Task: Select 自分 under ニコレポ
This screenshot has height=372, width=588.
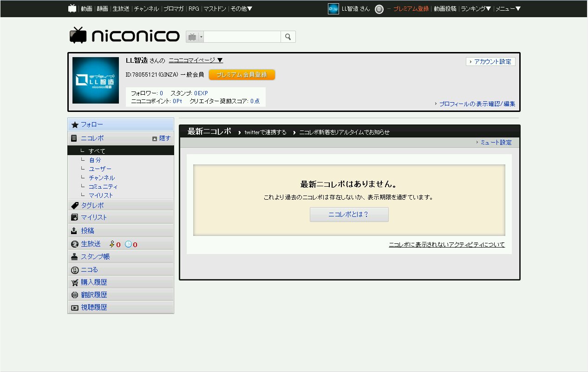Action: coord(95,160)
